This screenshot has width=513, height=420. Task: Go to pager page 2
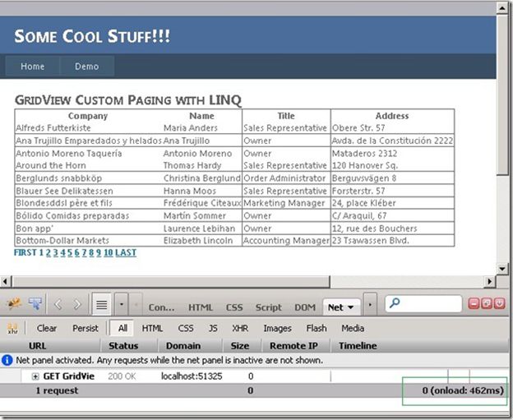pyautogui.click(x=49, y=252)
